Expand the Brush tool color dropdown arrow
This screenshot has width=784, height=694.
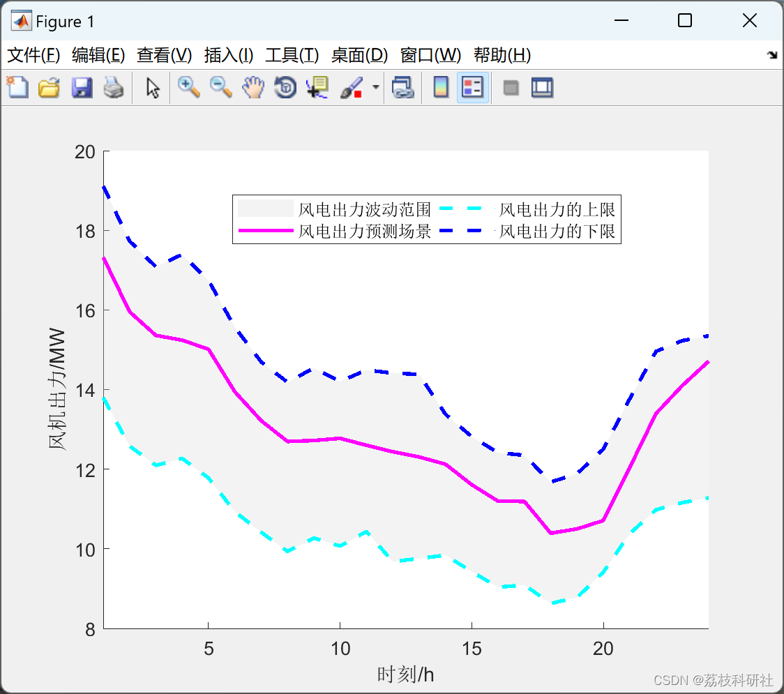click(x=376, y=88)
